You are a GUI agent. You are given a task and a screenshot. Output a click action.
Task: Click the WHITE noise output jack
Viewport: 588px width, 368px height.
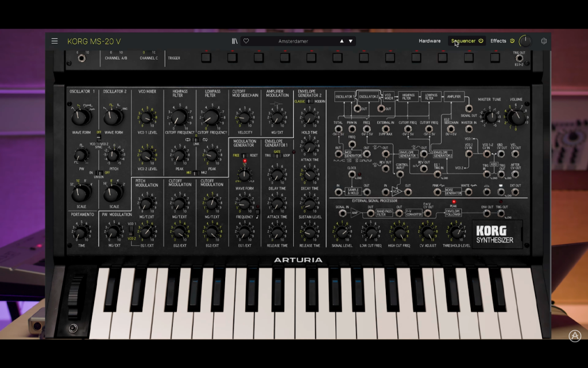click(x=469, y=192)
